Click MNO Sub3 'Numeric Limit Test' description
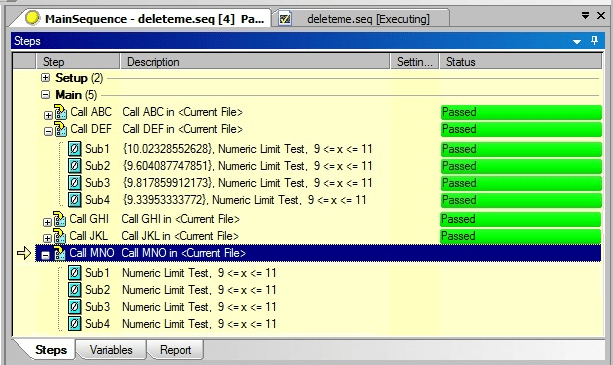 (x=199, y=307)
